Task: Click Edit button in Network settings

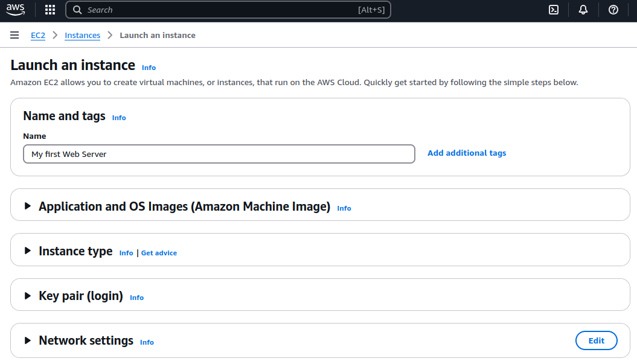Action: [597, 340]
